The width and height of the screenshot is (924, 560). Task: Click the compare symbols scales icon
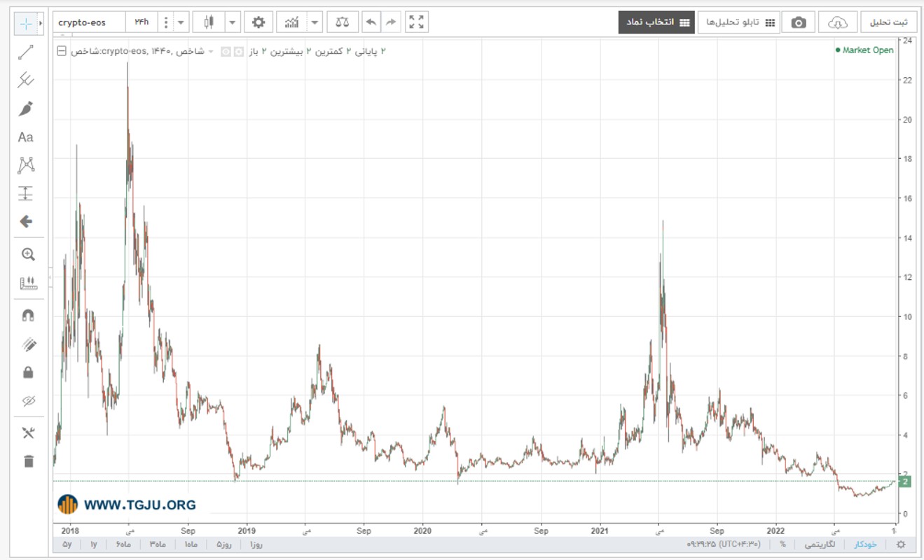click(343, 22)
